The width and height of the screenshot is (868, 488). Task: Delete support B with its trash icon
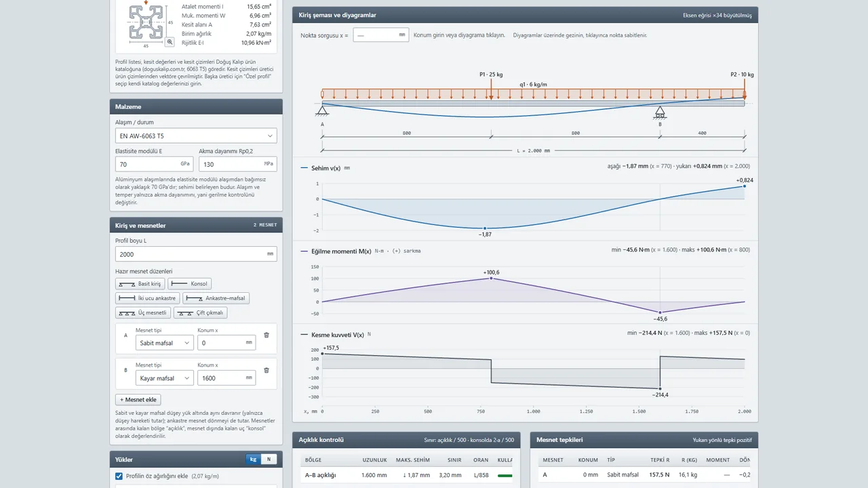(267, 370)
